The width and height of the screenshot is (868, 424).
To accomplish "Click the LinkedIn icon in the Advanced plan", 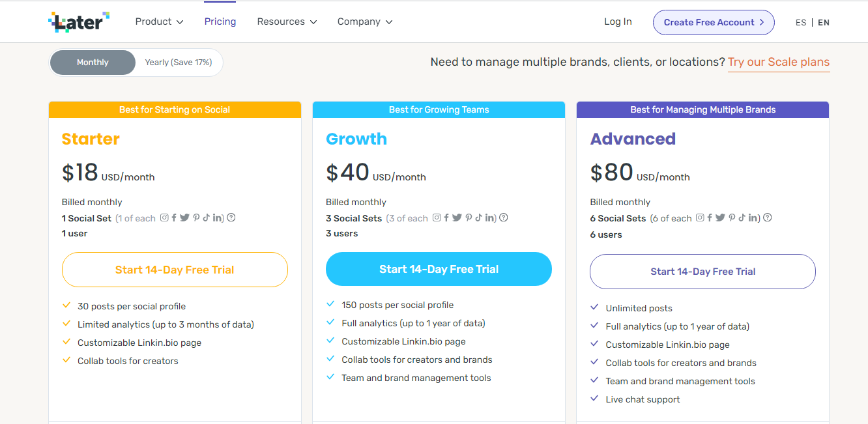I will (x=753, y=218).
